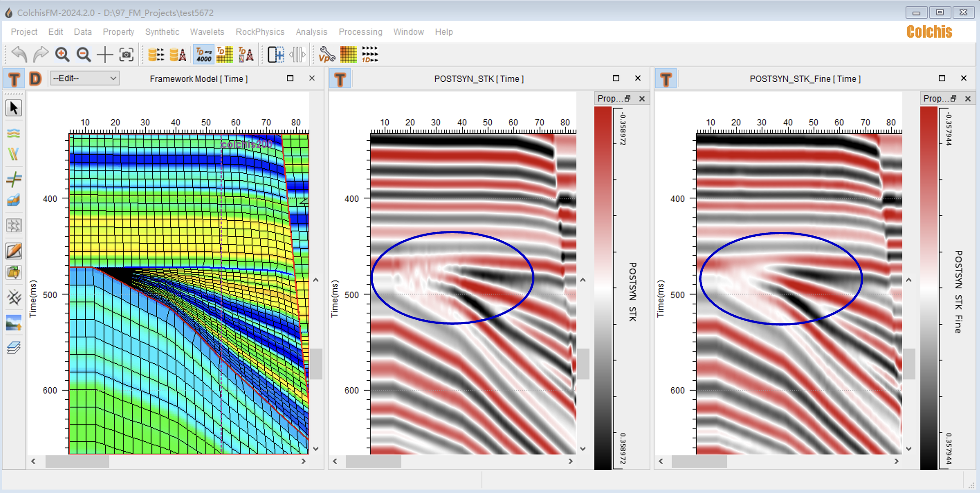Click the folder with pencil sidebar icon
This screenshot has width=980, height=493.
[x=14, y=272]
